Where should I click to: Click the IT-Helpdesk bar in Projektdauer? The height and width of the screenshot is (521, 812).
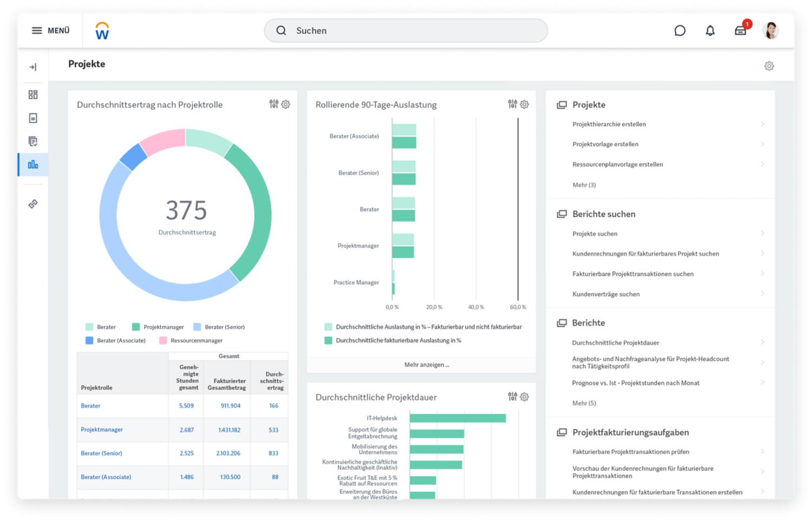click(458, 418)
